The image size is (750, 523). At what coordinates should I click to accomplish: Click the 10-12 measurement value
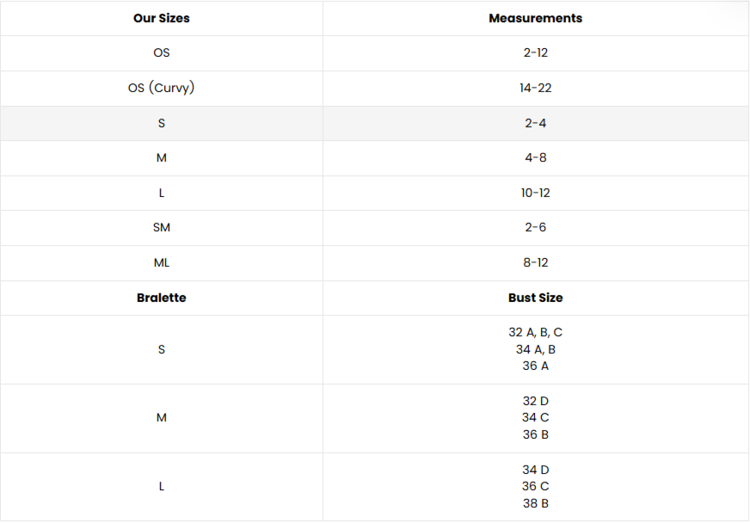(x=535, y=193)
